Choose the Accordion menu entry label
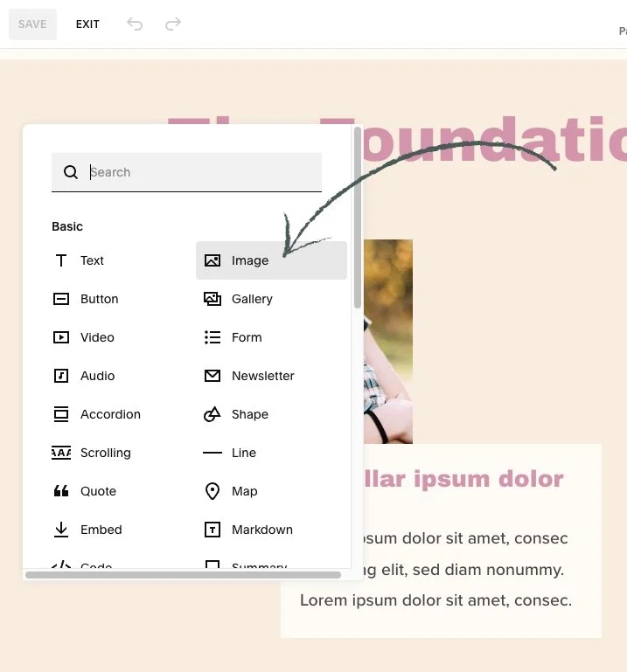Image resolution: width=627 pixels, height=672 pixels. [x=111, y=414]
